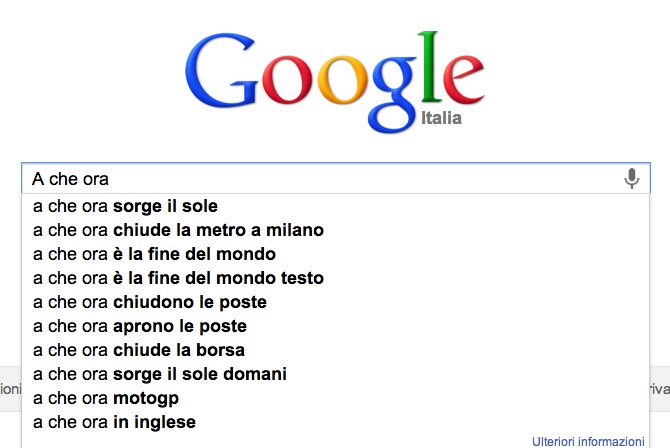
Task: Open the "Ulteriori informazioni" link
Action: coord(588,441)
